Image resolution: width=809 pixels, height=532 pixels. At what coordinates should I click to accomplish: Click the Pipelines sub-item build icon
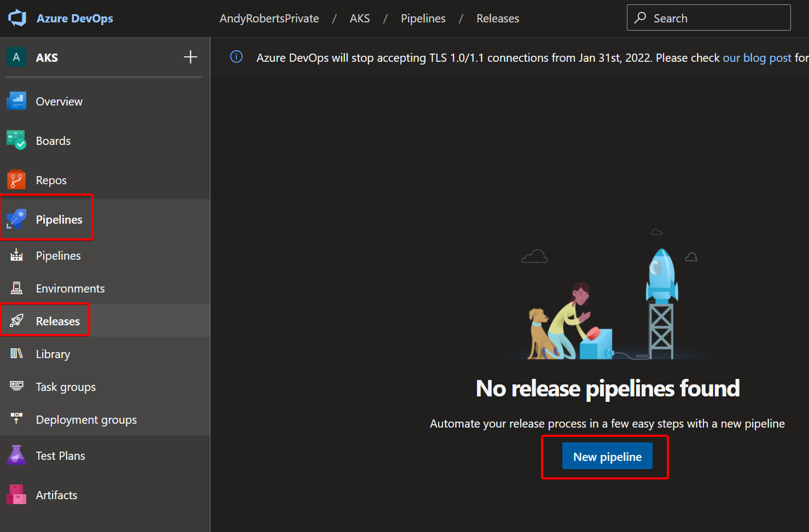16,255
